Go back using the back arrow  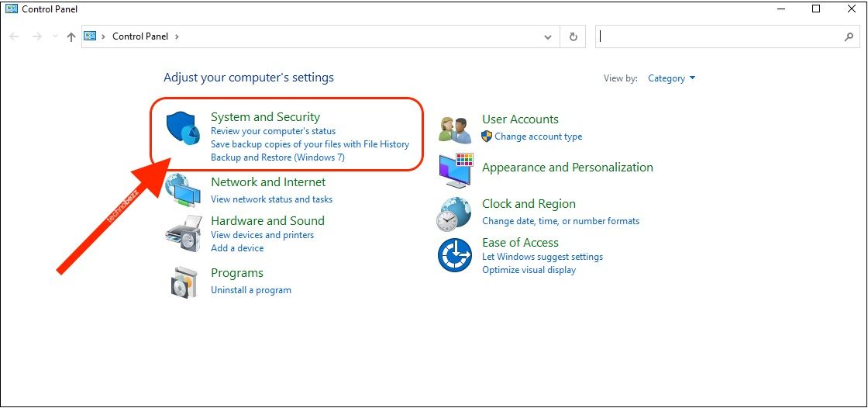[15, 36]
